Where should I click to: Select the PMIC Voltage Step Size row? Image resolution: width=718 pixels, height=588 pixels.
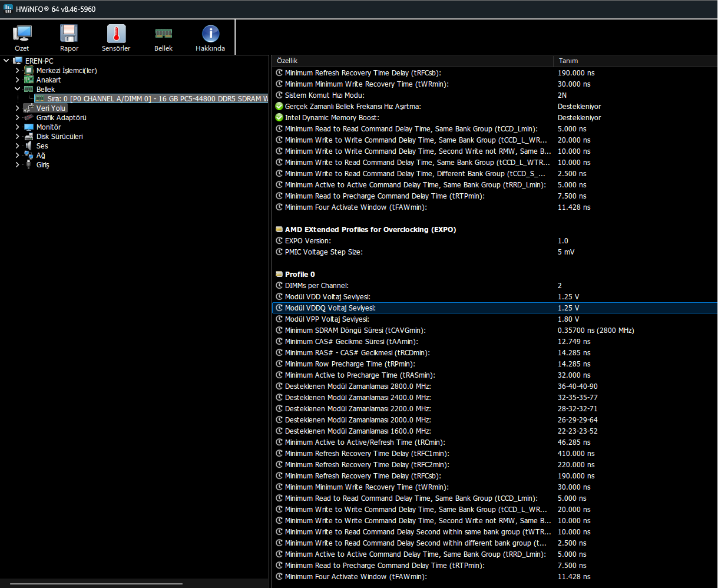tap(494, 252)
